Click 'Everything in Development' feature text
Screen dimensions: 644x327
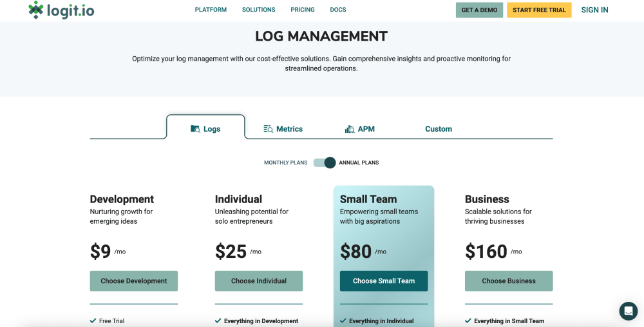pos(261,321)
